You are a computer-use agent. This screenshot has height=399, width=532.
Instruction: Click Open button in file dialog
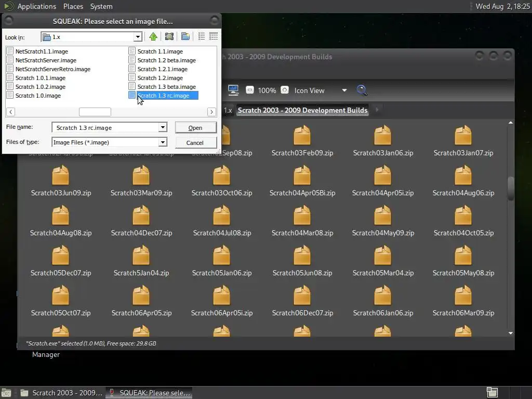point(195,128)
